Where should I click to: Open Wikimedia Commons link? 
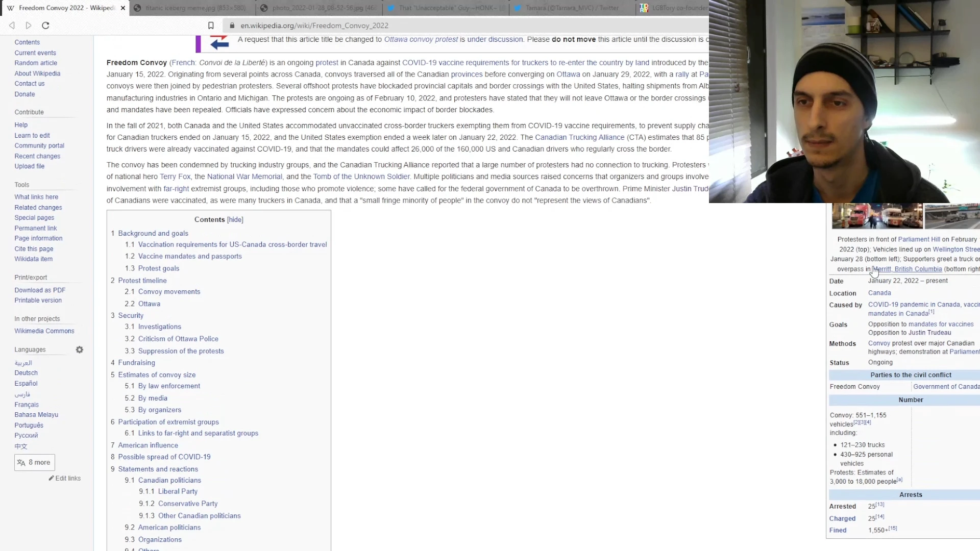[x=44, y=331]
